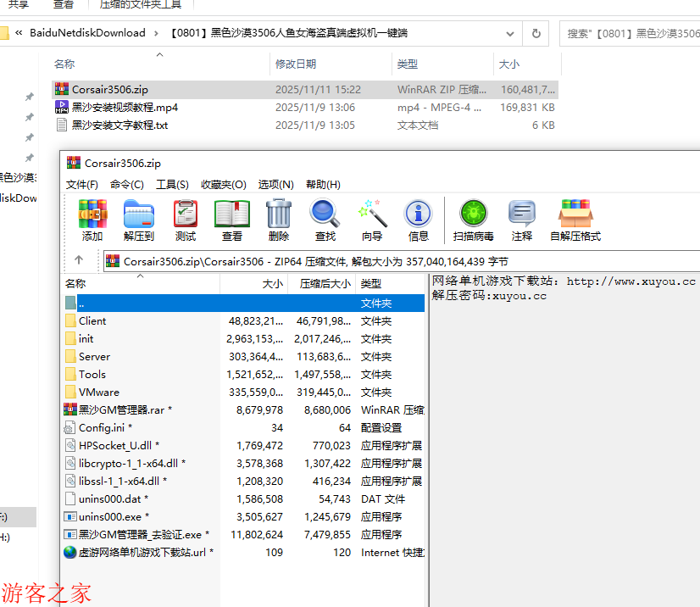Click the 添加 (Add) toolbar icon
This screenshot has height=607, width=700.
click(x=92, y=220)
